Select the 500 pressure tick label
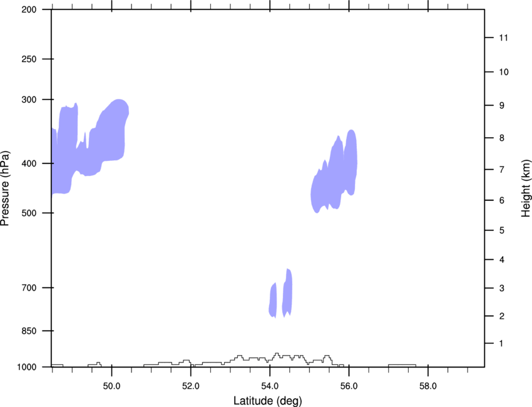The width and height of the screenshot is (532, 407). pyautogui.click(x=29, y=214)
